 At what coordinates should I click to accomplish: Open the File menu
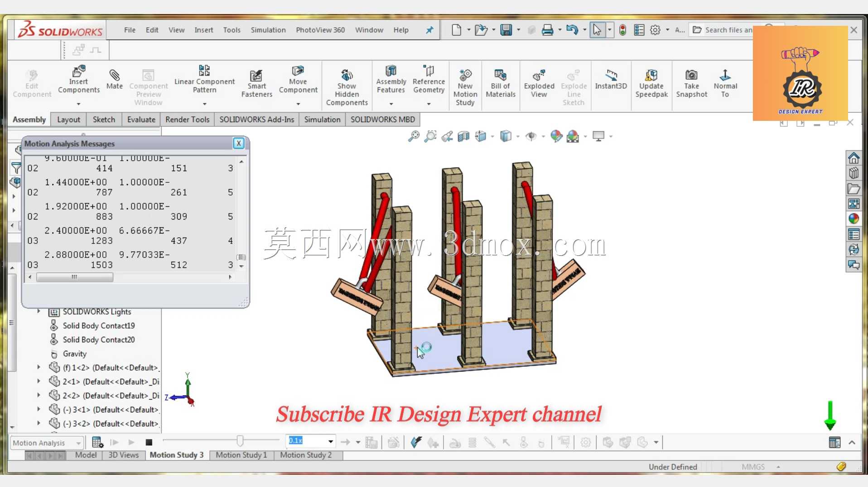[x=130, y=30]
